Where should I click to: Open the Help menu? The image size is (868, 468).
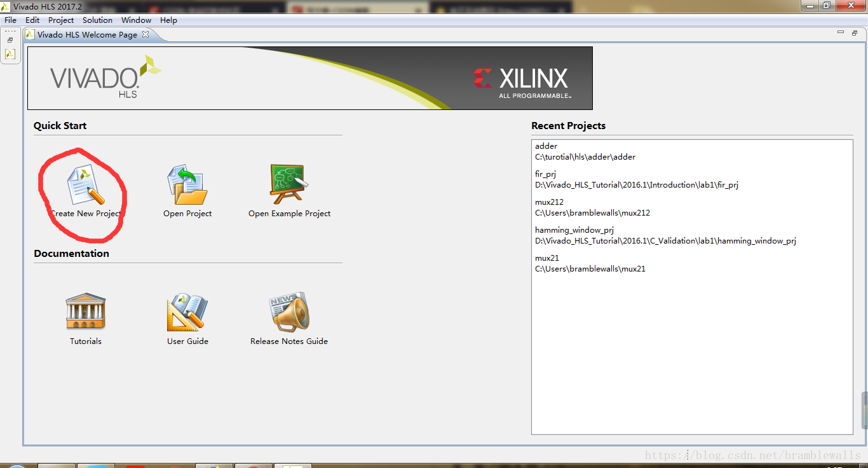pos(168,20)
